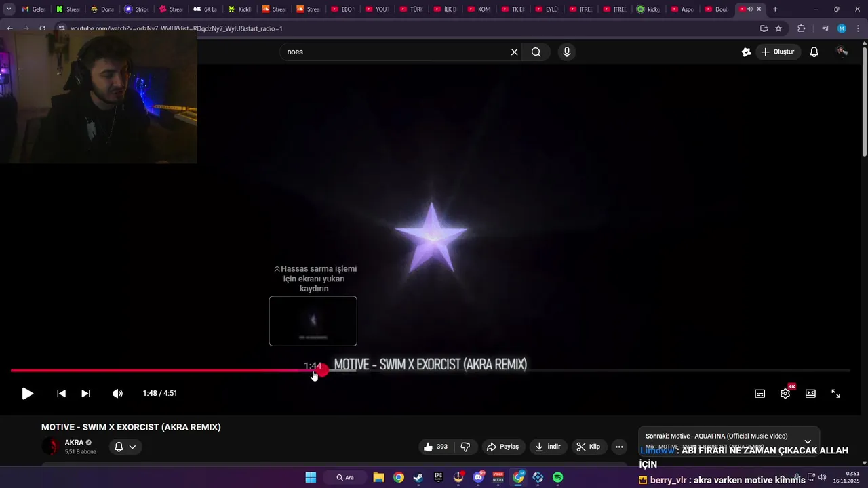Clear the search box text
The image size is (868, 488).
514,52
